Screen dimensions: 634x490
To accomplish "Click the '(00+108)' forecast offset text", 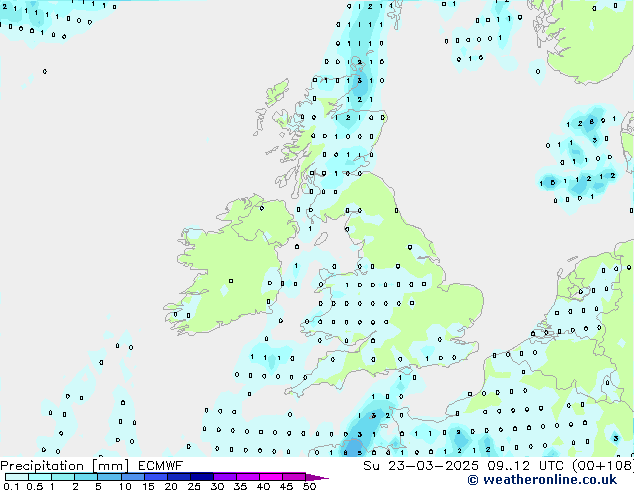I will point(603,466).
